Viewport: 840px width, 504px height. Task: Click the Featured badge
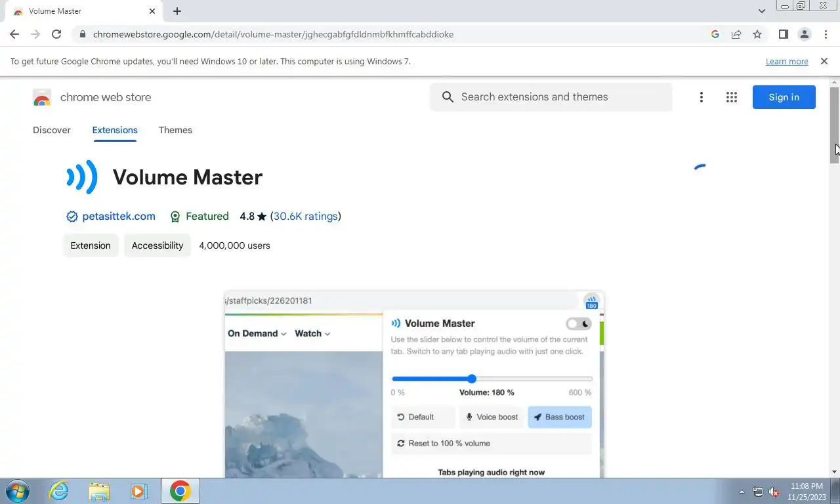click(x=199, y=217)
